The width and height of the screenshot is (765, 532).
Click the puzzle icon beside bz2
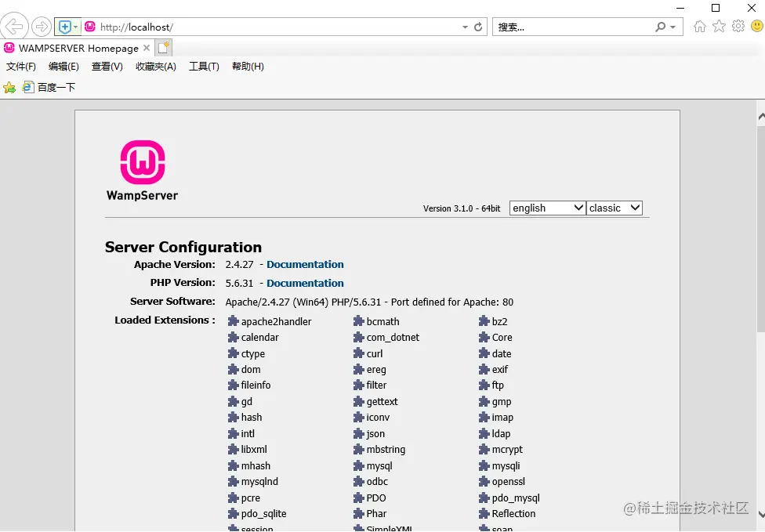tap(484, 321)
